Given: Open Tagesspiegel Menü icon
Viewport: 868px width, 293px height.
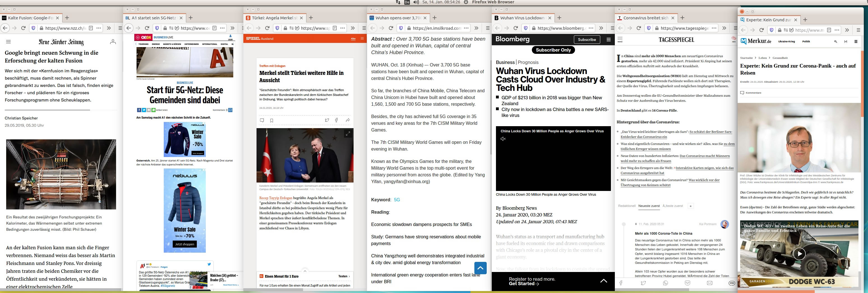Looking at the screenshot, I should [x=620, y=40].
